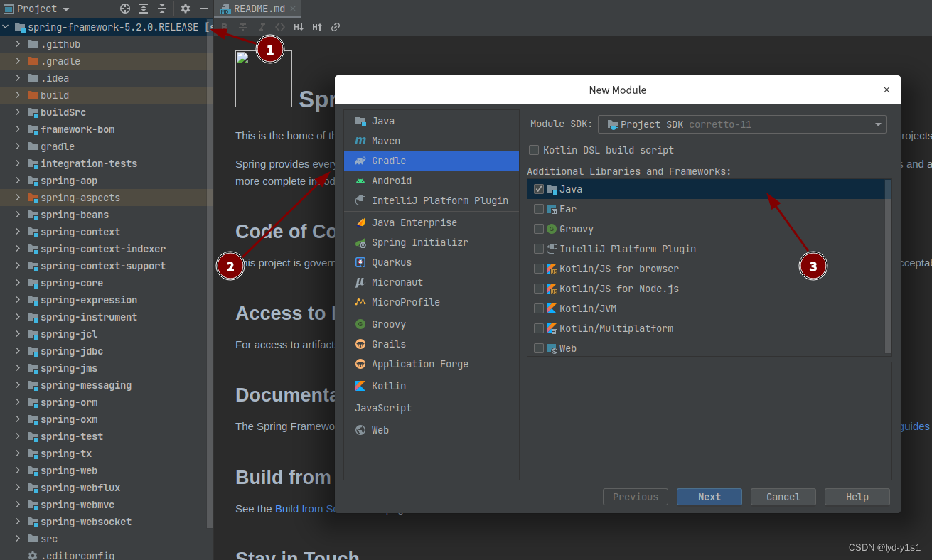
Task: Close the New Module dialog
Action: tap(887, 90)
